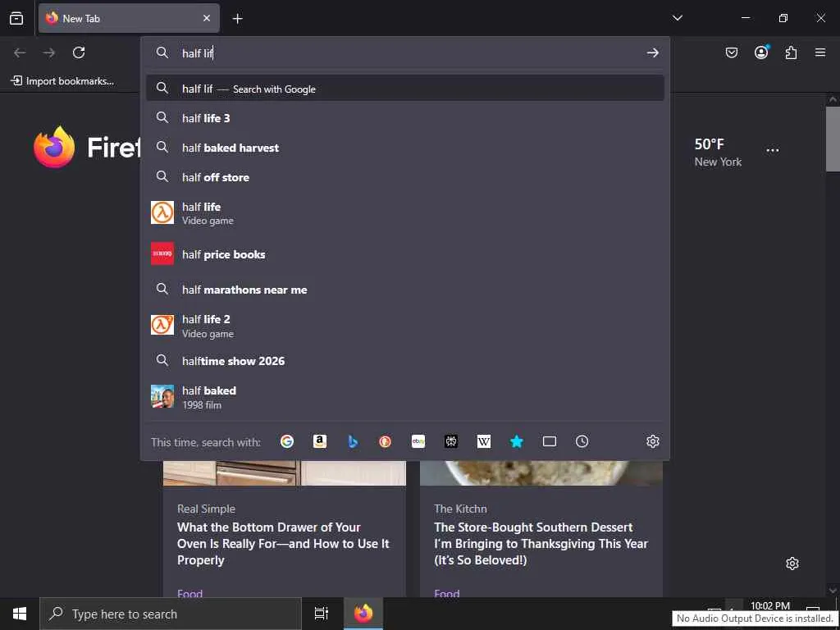Screen dimensions: 840x630
Task: Close the New Tab tab
Action: [207, 18]
